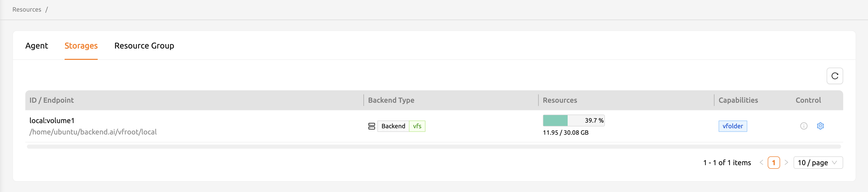Click the Resources breadcrumb link

click(27, 9)
